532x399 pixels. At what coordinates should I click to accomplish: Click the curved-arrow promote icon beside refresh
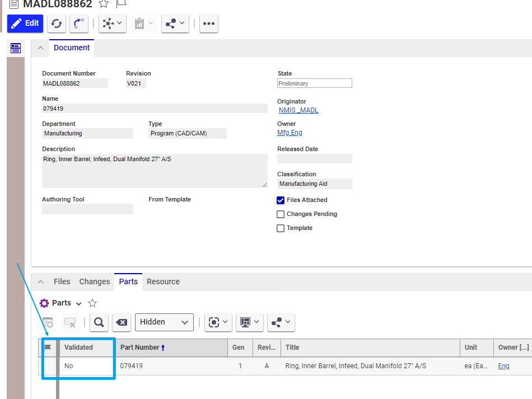[x=79, y=24]
